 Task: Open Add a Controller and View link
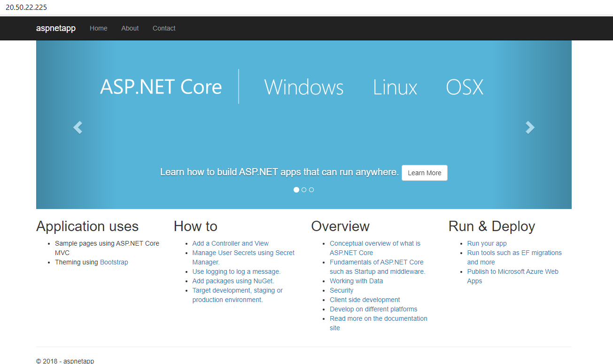point(231,243)
